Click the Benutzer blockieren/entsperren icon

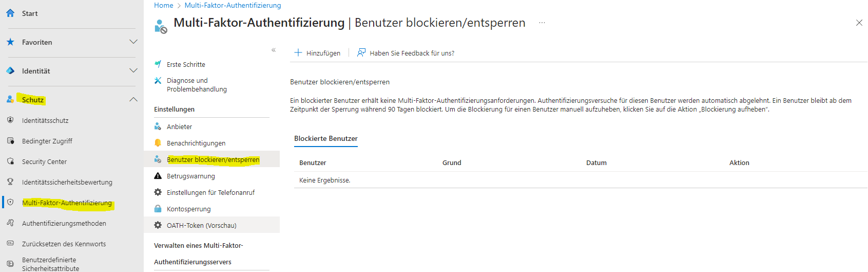click(158, 159)
